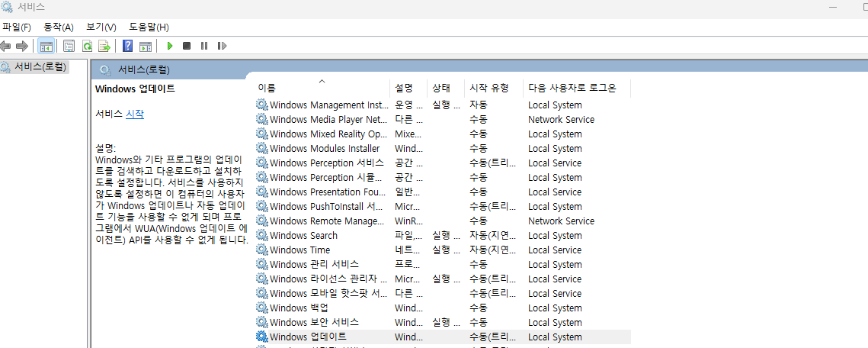Screen dimensions: 868x348
Task: Click the Back arrow in the toolbar
Action: pos(5,46)
